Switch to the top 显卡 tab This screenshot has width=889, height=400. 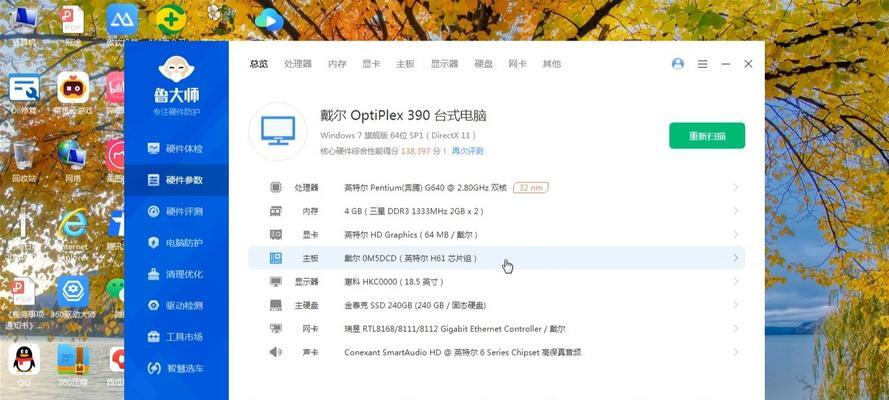[371, 64]
